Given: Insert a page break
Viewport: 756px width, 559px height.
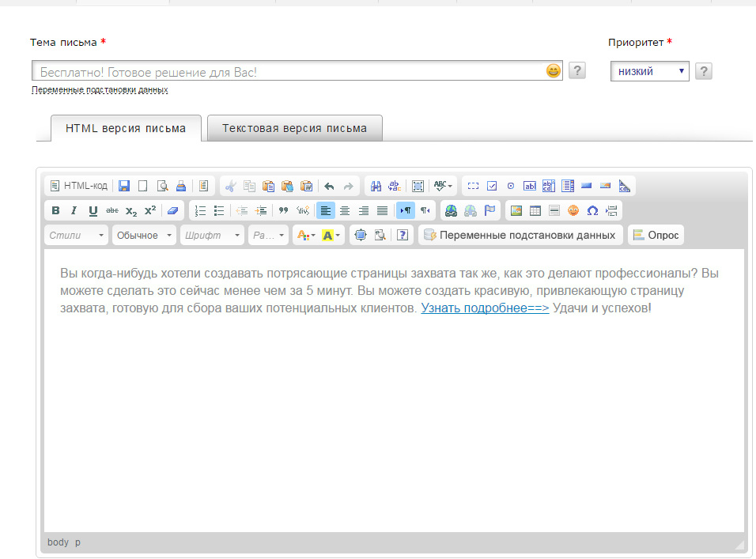Looking at the screenshot, I should (611, 210).
